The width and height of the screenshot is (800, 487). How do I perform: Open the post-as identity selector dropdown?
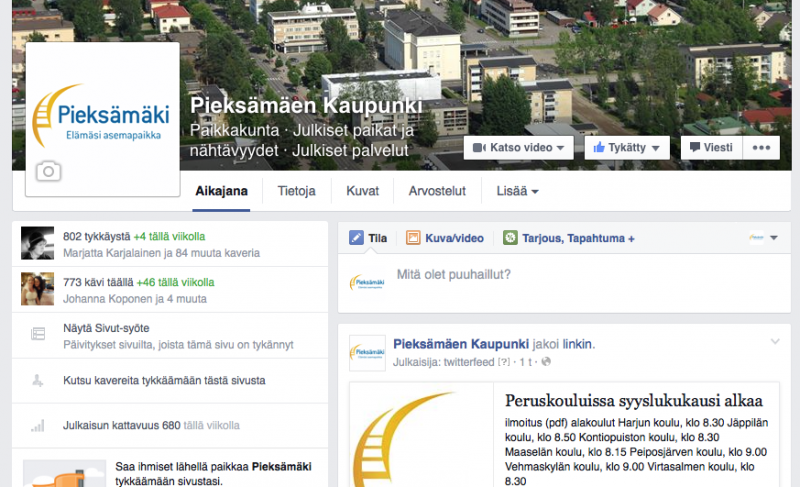point(764,238)
